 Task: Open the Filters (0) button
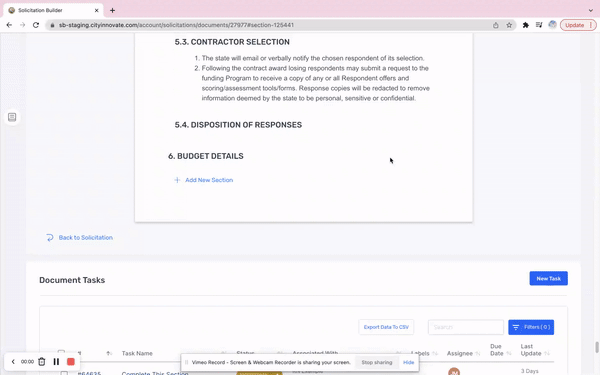(x=531, y=327)
